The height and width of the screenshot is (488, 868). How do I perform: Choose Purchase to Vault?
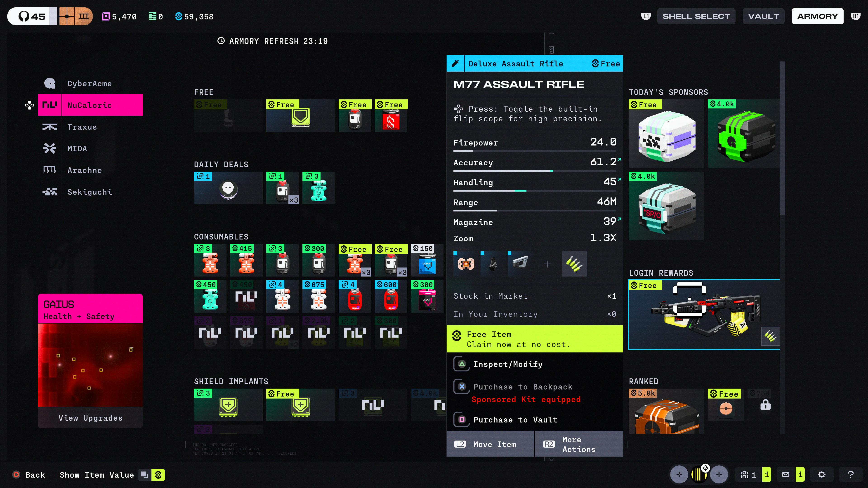click(x=535, y=420)
